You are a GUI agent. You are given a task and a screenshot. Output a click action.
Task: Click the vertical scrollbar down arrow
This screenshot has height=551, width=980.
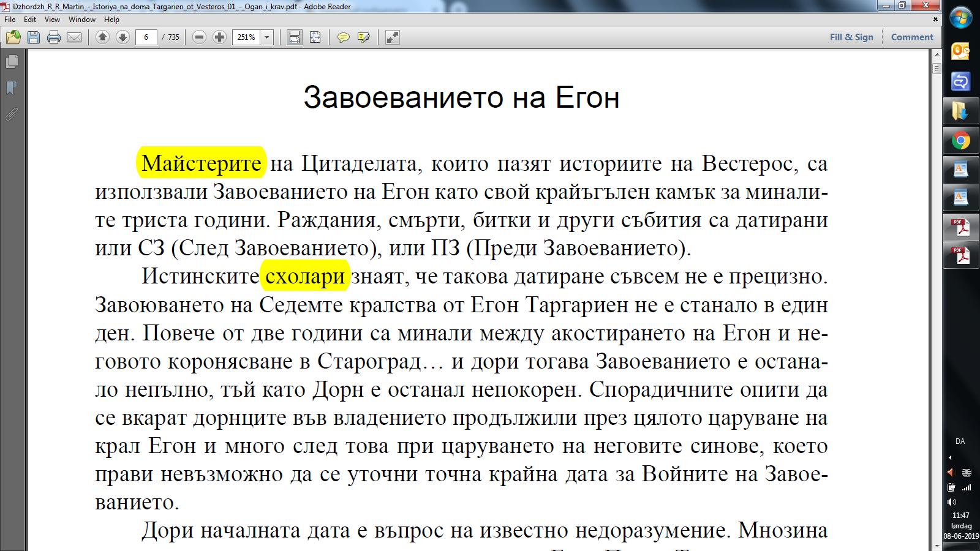[937, 546]
